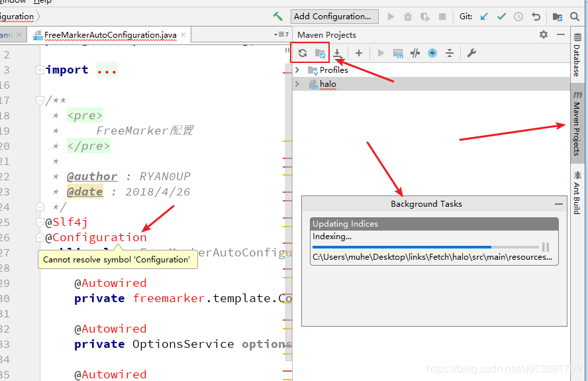Viewport: 588px width, 381px height.
Task: Click the Stop square icon
Action: pos(442,17)
